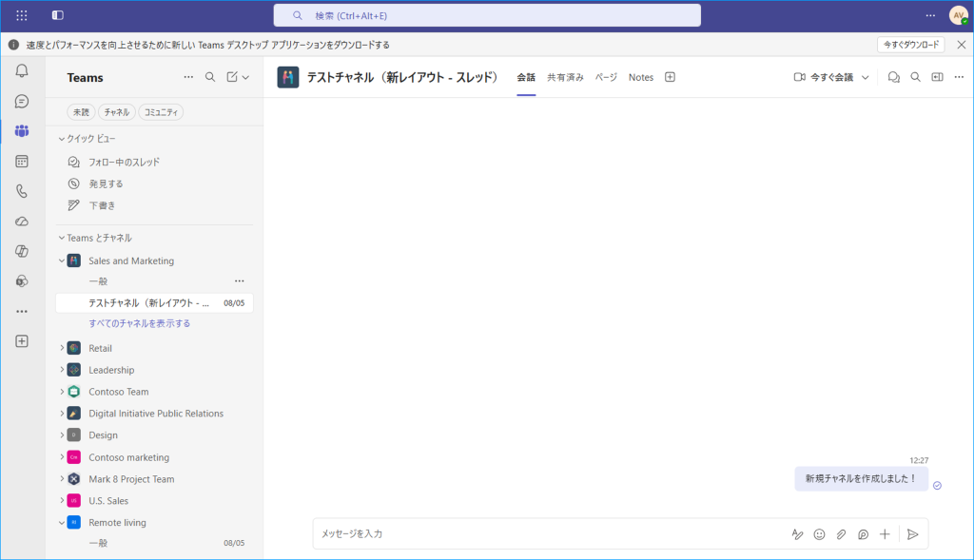Expand the Leadership team

pyautogui.click(x=62, y=370)
